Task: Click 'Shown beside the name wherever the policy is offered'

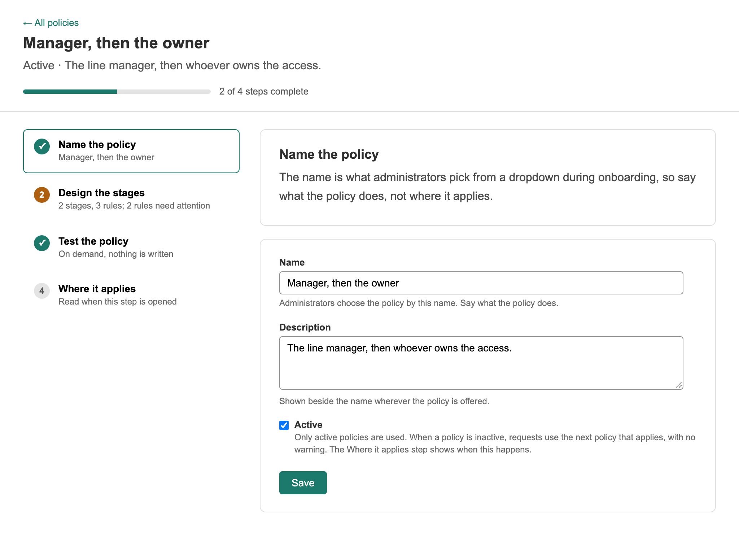Action: pyautogui.click(x=384, y=401)
